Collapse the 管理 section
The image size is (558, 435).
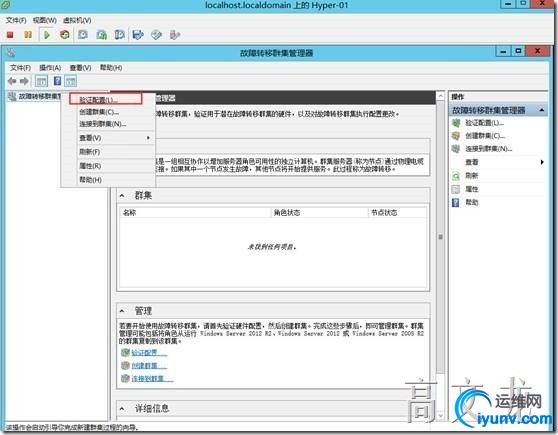[122, 311]
